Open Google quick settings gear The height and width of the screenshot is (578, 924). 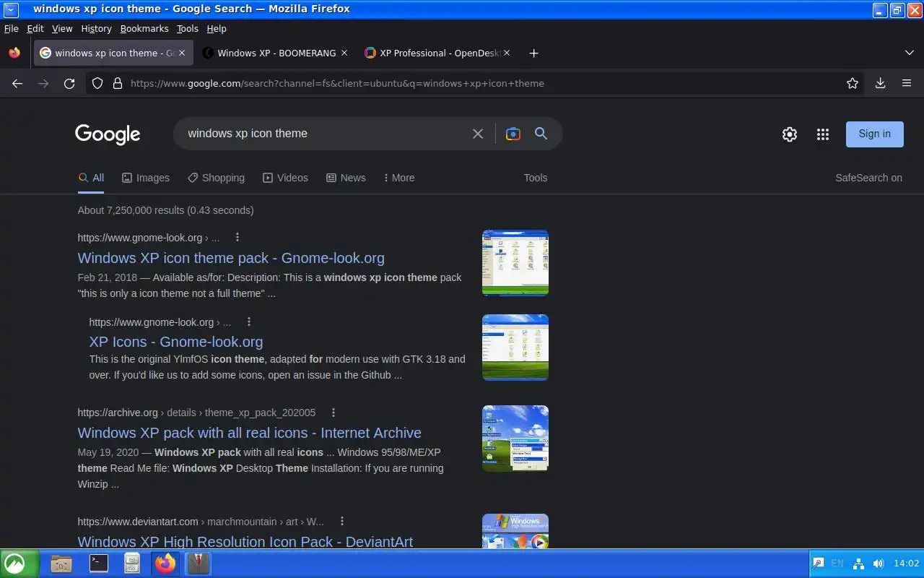click(790, 134)
